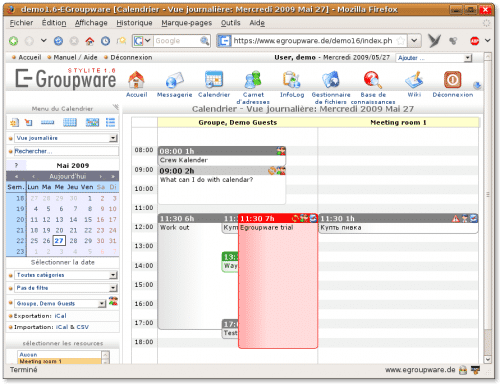Image resolution: width=500 pixels, height=384 pixels.
Task: Expand the Ajouter dropdown at top right
Action: [468, 58]
